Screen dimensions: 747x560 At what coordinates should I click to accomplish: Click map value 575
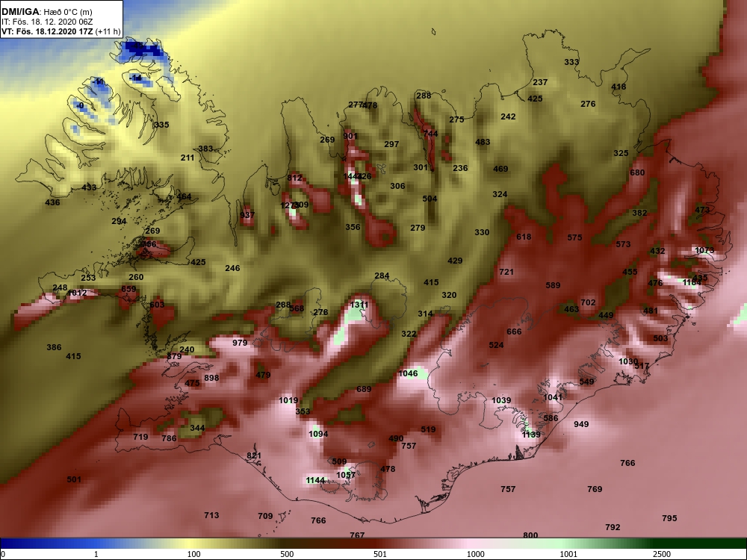pyautogui.click(x=574, y=237)
